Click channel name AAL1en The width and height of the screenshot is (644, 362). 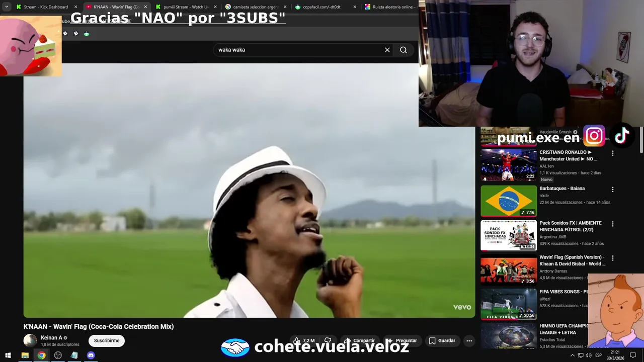546,166
